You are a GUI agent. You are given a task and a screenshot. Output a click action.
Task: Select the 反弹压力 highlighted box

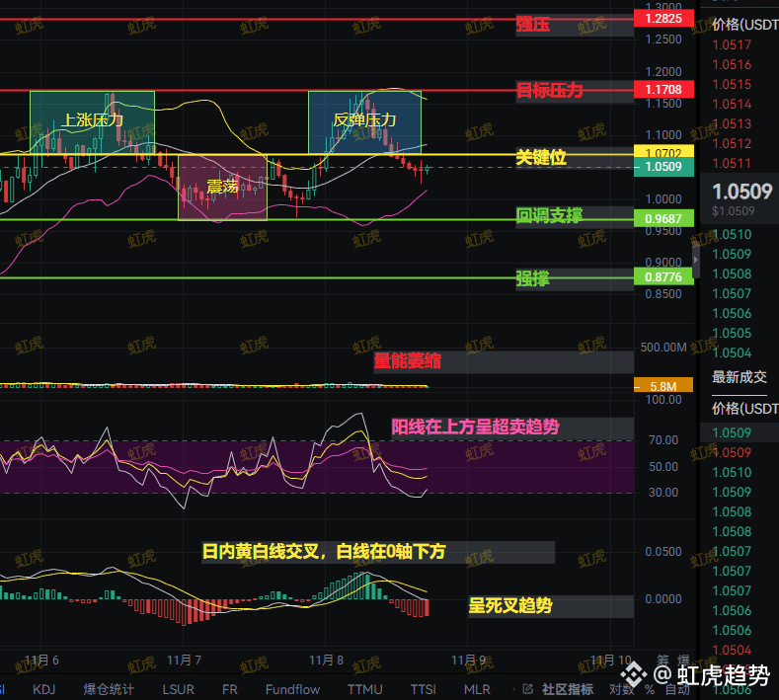364,120
